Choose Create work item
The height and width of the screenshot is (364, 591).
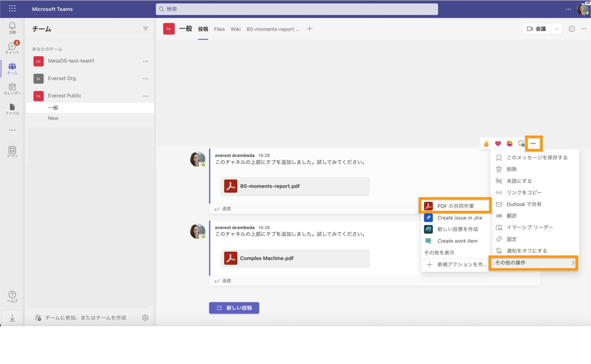[x=455, y=241]
